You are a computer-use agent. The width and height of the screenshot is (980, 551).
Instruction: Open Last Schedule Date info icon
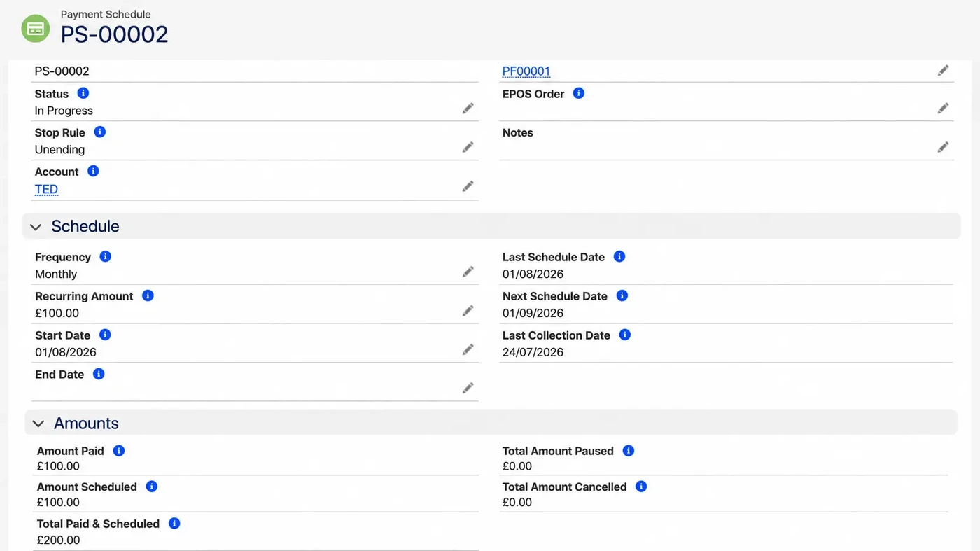619,256
